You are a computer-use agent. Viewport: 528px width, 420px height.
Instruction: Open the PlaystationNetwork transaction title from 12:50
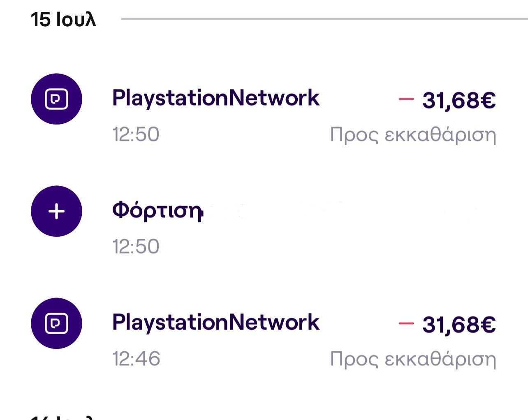(x=215, y=98)
